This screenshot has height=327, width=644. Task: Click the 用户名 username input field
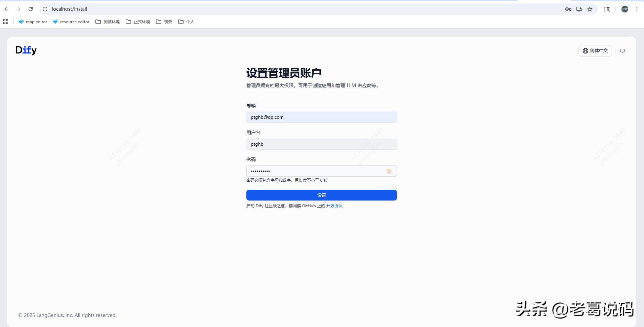click(321, 144)
